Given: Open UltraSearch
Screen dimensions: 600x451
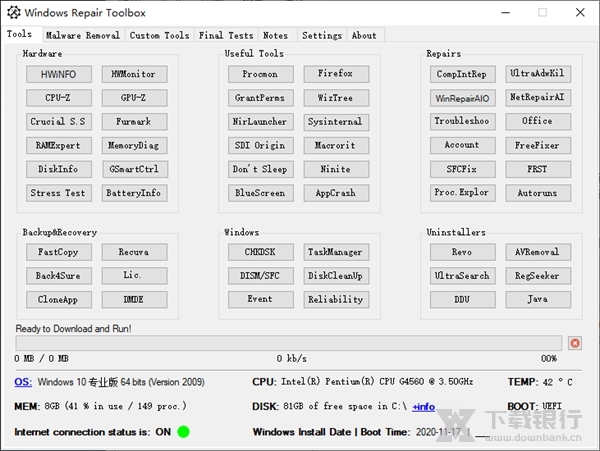Looking at the screenshot, I should pyautogui.click(x=463, y=276).
